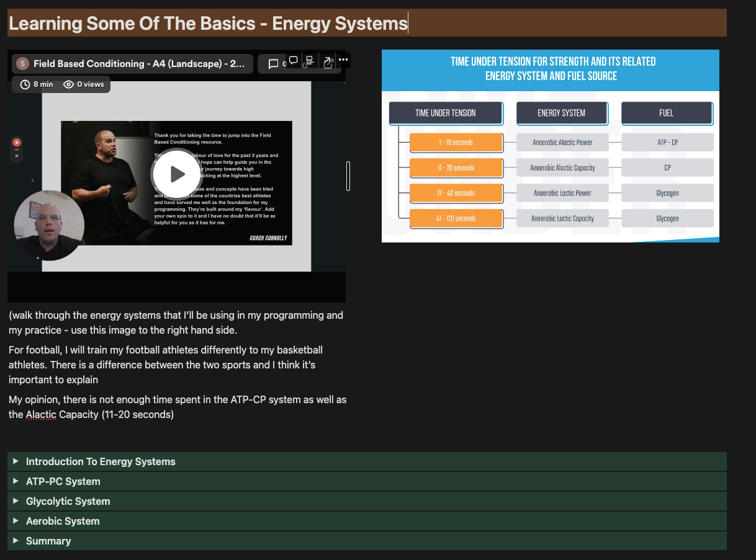Click the 'S' author avatar on the video
The width and height of the screenshot is (756, 560).
(x=23, y=64)
